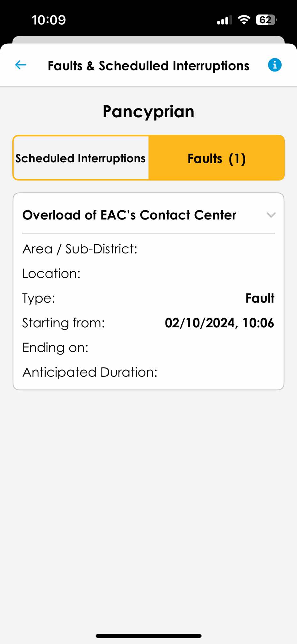Viewport: 297px width, 644px height.
Task: Tap the home indicator bar
Action: (148, 636)
